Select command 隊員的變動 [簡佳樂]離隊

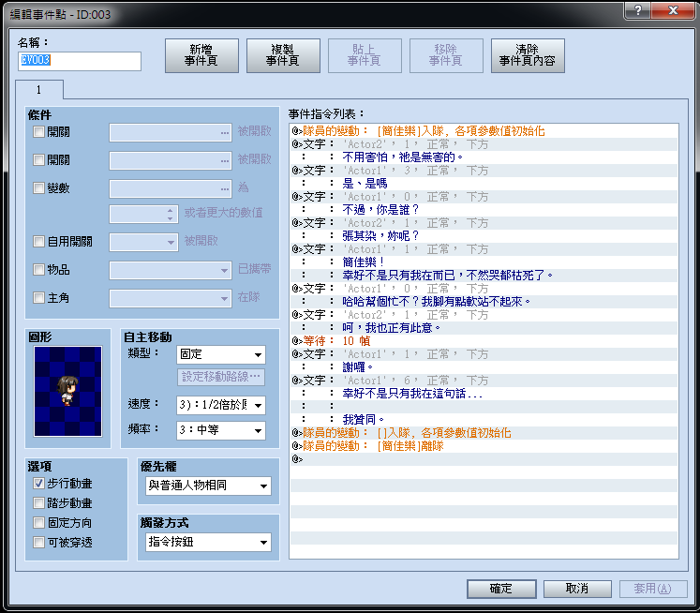coord(484,446)
